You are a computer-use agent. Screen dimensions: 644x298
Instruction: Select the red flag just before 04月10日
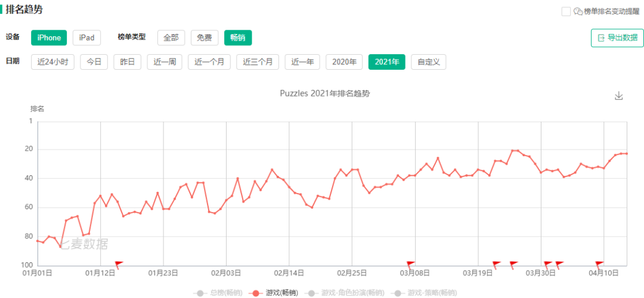click(599, 264)
